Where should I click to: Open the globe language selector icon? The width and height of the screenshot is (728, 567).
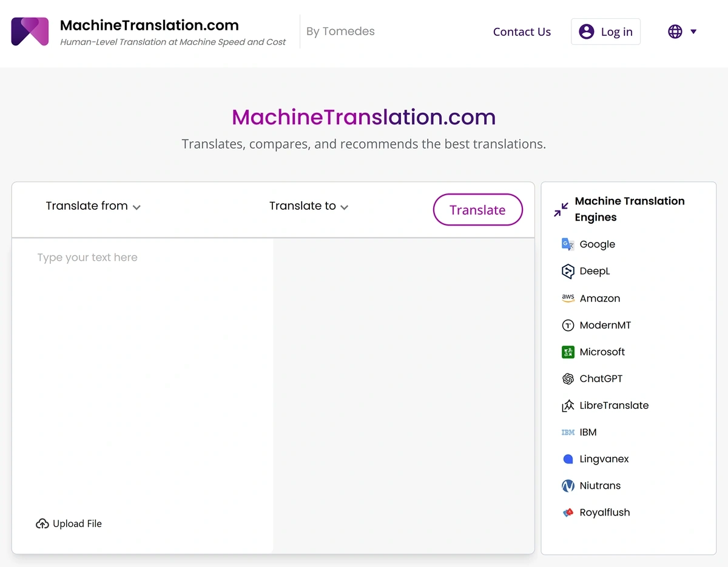point(675,32)
